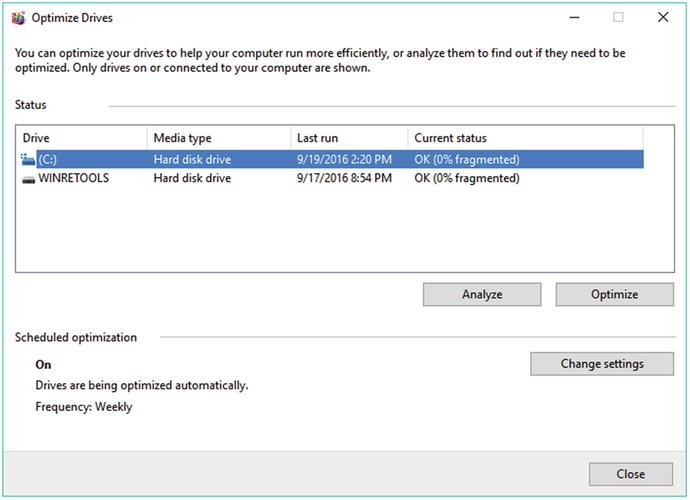Screen dimensions: 690x500
Task: Click the WINRETOOLS drive icon
Action: point(27,179)
